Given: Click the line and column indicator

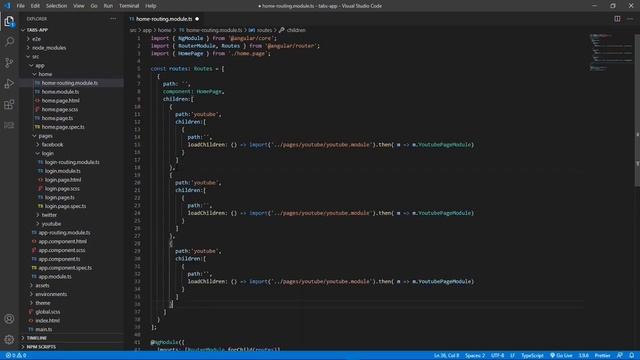Looking at the screenshot, I should [447, 356].
